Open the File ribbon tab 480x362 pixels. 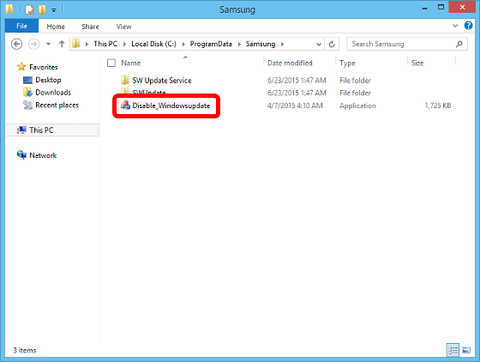pyautogui.click(x=22, y=26)
